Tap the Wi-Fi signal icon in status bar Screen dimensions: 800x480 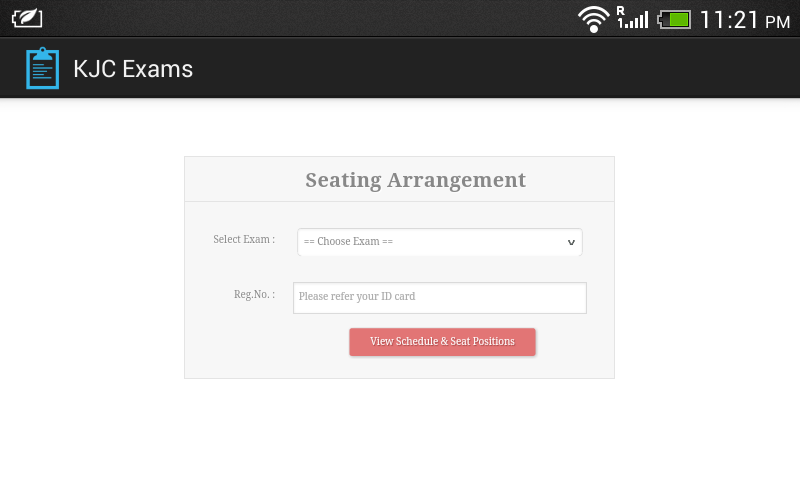point(593,20)
